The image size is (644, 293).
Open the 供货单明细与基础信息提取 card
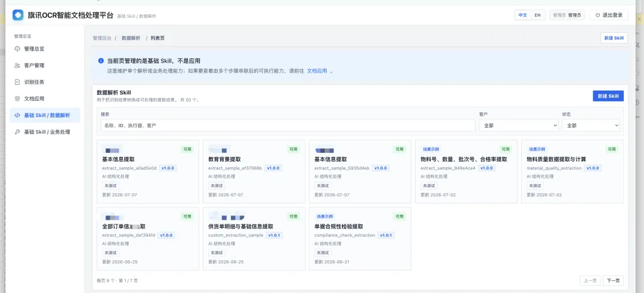254,239
